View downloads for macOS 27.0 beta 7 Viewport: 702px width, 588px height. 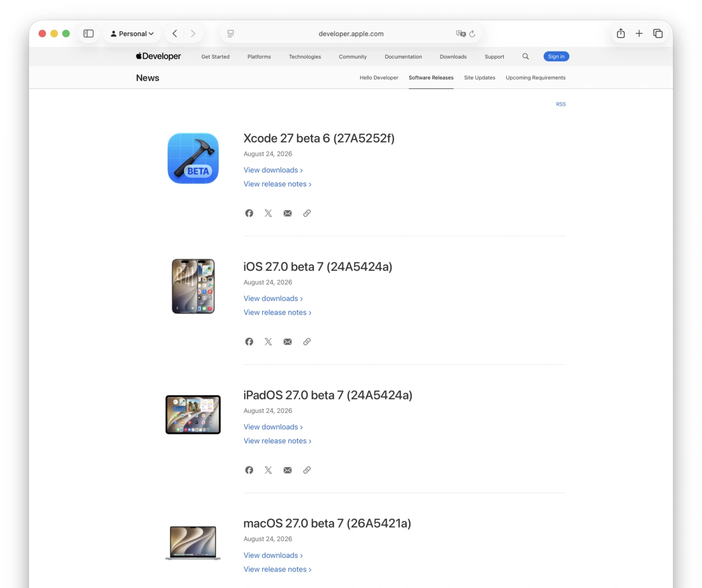(273, 555)
